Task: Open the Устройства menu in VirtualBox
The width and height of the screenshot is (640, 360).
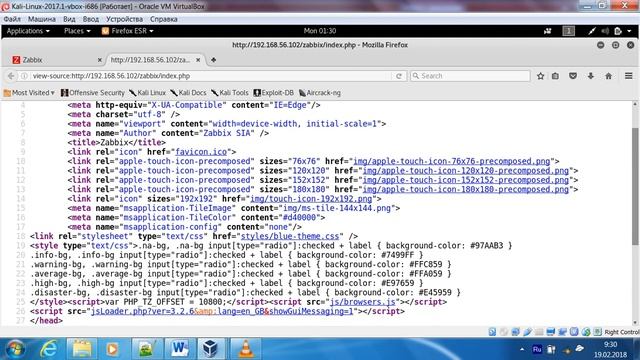Action: click(x=124, y=19)
